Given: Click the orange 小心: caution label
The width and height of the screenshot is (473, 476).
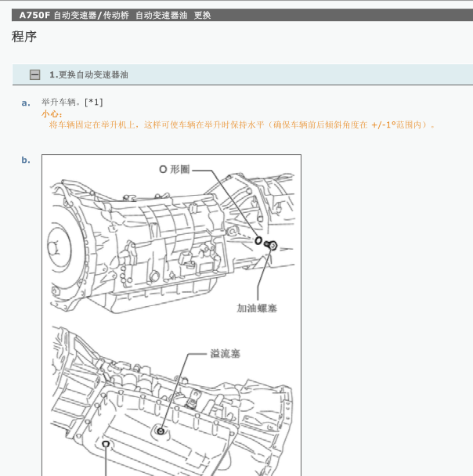Looking at the screenshot, I should tap(52, 114).
